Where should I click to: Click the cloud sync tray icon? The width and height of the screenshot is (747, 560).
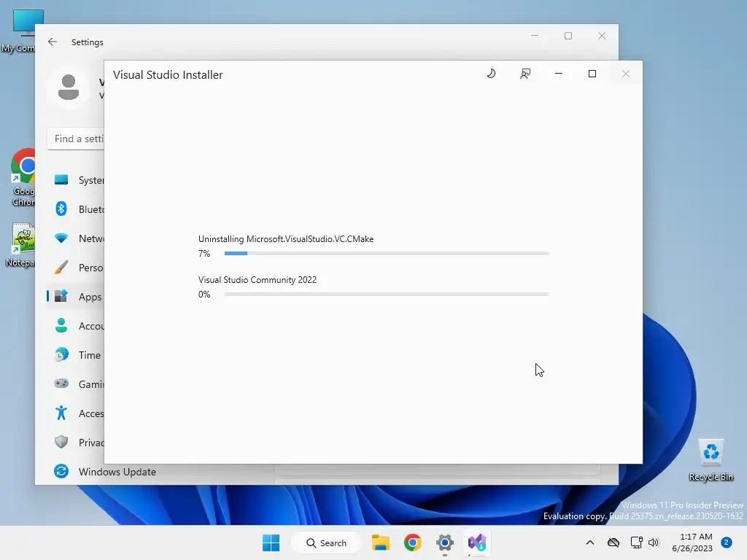(x=613, y=542)
